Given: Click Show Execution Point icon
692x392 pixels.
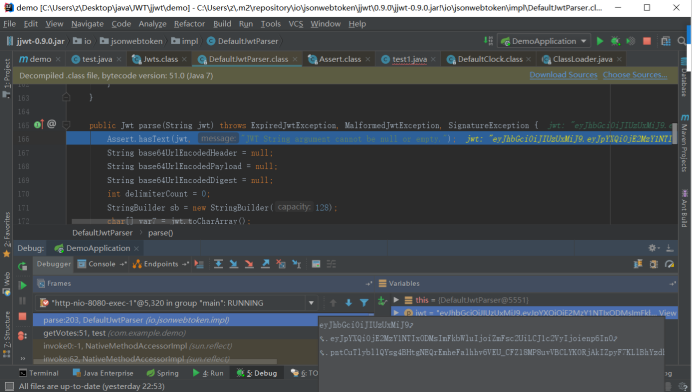Looking at the screenshot, I should pos(199,264).
